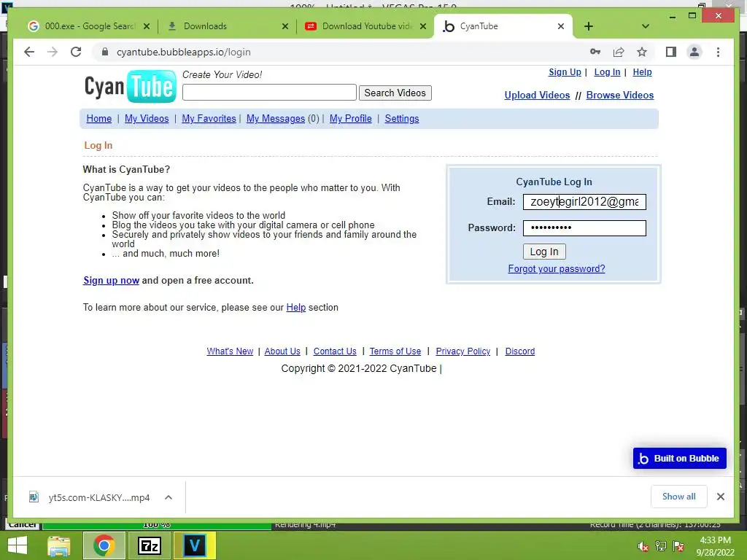
Task: Open My Profile in navigation bar
Action: (x=351, y=119)
